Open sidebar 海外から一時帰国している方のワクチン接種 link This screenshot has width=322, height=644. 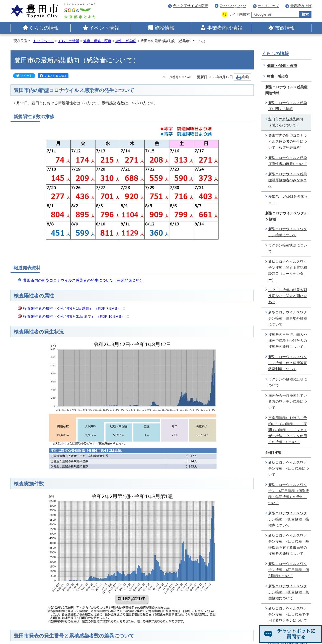coord(287,401)
